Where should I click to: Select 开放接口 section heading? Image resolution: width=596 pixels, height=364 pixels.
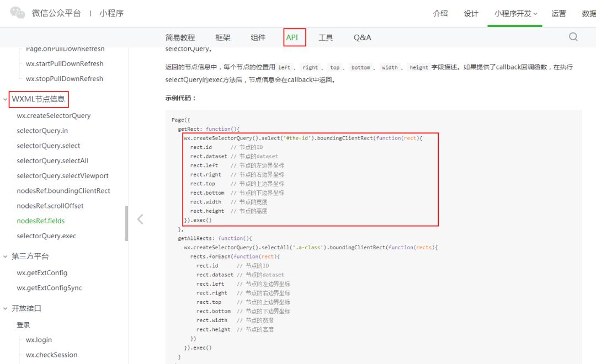point(26,308)
